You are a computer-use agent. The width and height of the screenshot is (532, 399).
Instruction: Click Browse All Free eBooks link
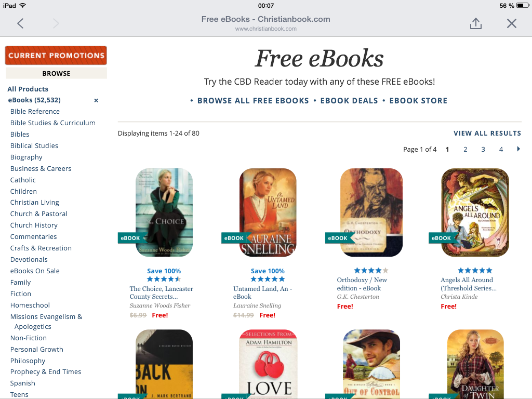[x=253, y=101]
